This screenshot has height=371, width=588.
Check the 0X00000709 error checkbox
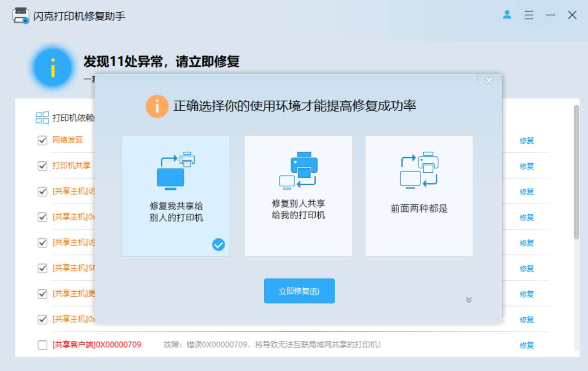[42, 345]
